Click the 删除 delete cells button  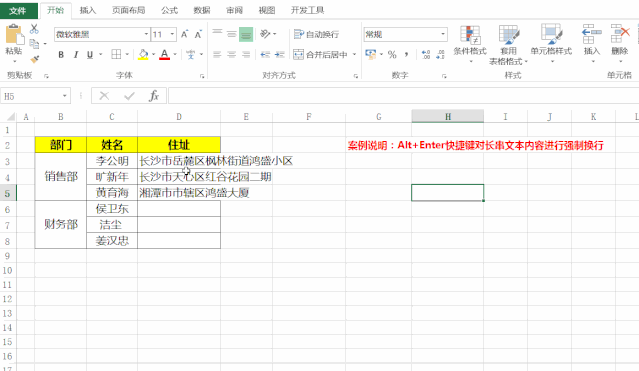620,44
